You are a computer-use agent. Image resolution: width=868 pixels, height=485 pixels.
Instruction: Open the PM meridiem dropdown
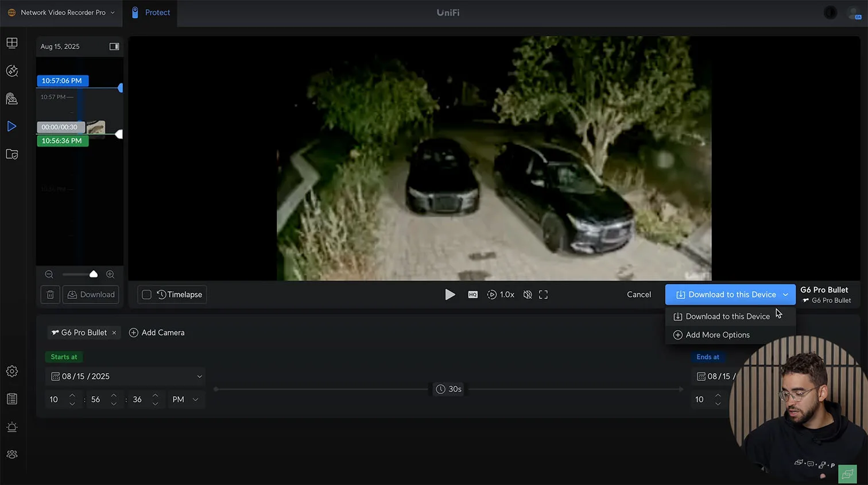tap(185, 399)
